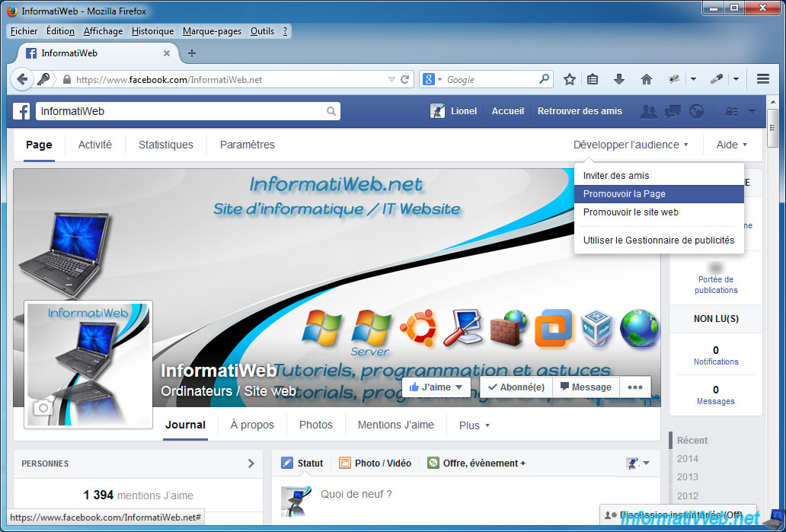The width and height of the screenshot is (786, 532).
Task: Click the three dots more-actions button
Action: pos(635,387)
